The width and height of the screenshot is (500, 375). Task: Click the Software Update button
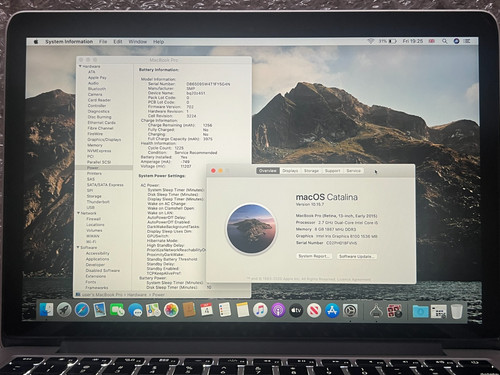[x=357, y=256]
